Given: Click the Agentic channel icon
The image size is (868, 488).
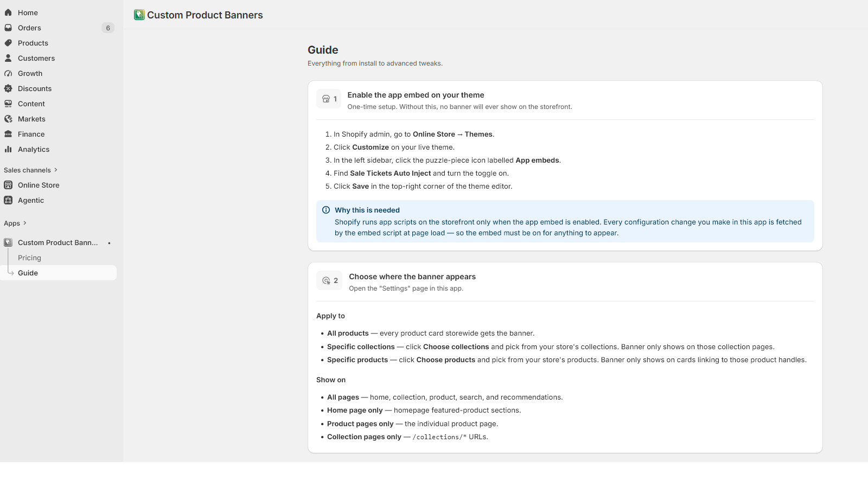Looking at the screenshot, I should tap(8, 200).
